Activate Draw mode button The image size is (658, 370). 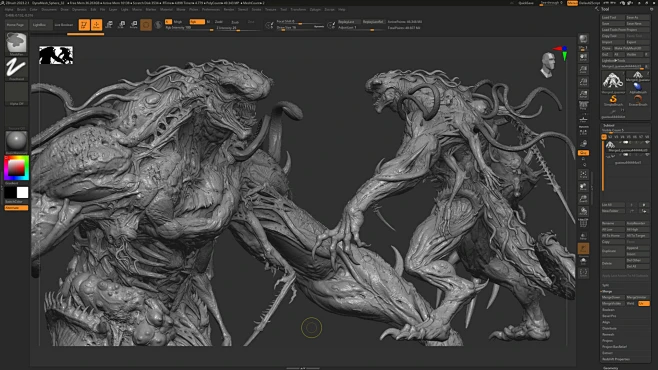[x=96, y=25]
